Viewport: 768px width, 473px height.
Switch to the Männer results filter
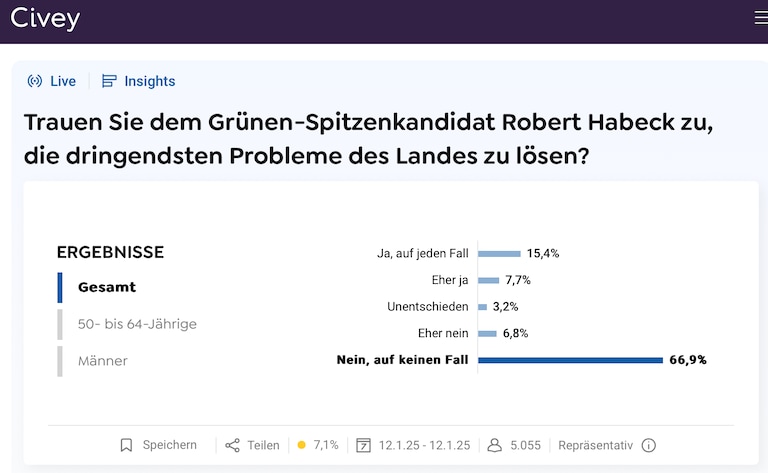point(103,361)
